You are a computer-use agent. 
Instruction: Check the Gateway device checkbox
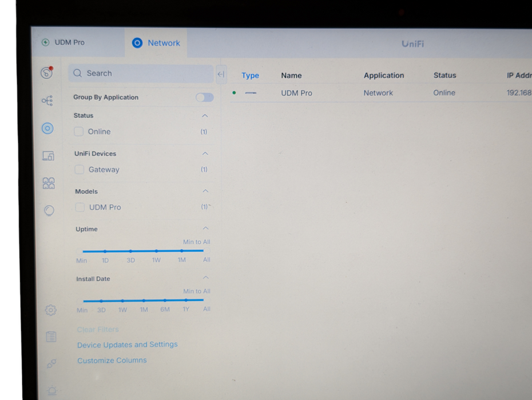click(x=80, y=170)
